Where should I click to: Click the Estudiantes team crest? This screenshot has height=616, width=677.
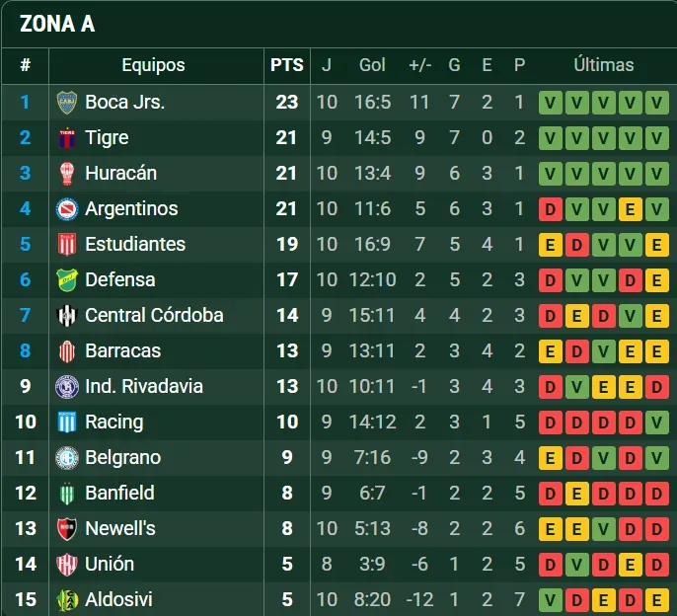67,244
